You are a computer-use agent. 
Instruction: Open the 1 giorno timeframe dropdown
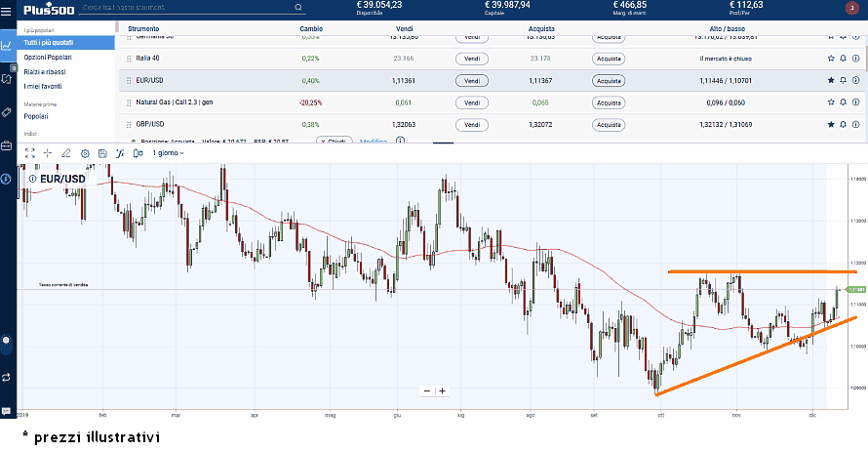click(168, 153)
